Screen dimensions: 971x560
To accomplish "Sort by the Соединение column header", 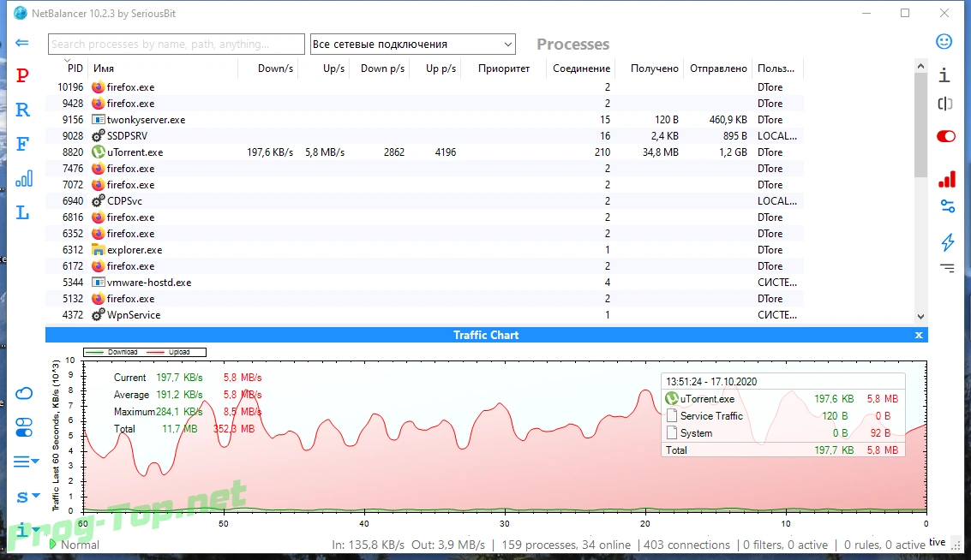I will (x=581, y=68).
